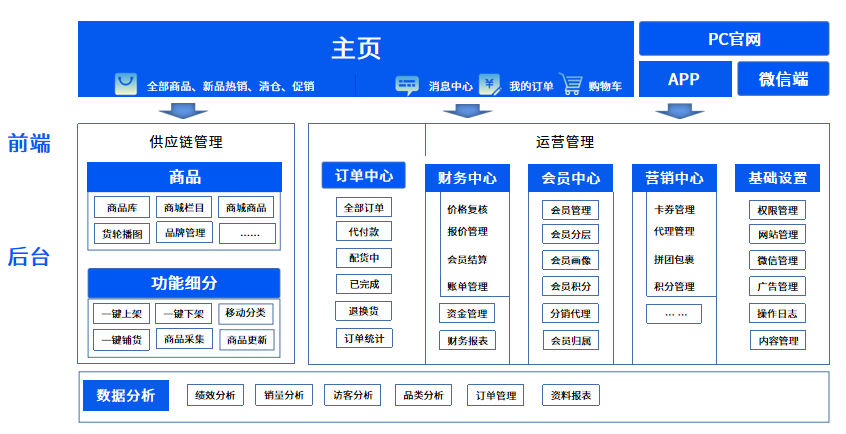Click the 购物车 cart icon
This screenshot has height=434, width=846.
[x=571, y=84]
